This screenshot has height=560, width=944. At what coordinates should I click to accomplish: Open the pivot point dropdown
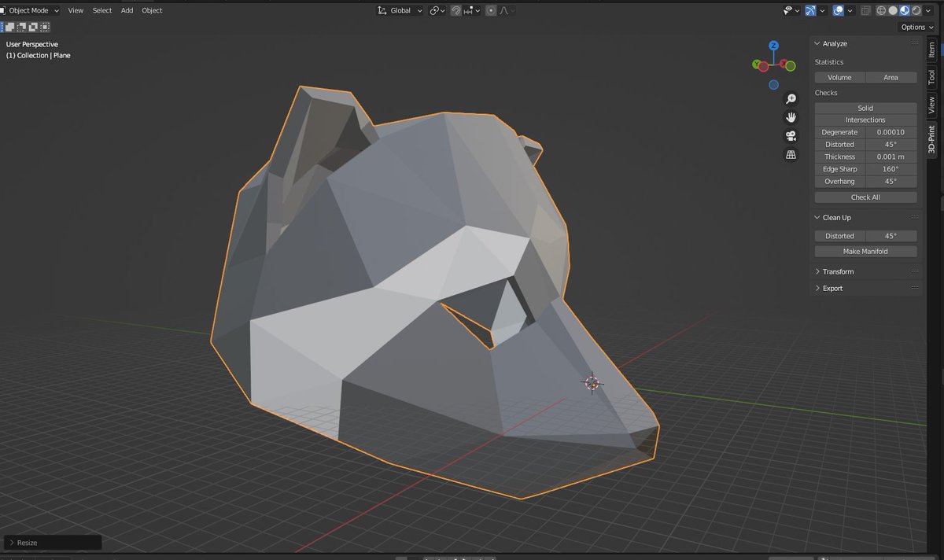437,10
